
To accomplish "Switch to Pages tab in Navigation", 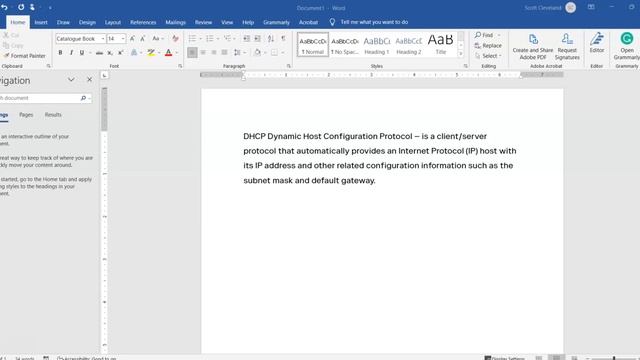I will [x=26, y=115].
